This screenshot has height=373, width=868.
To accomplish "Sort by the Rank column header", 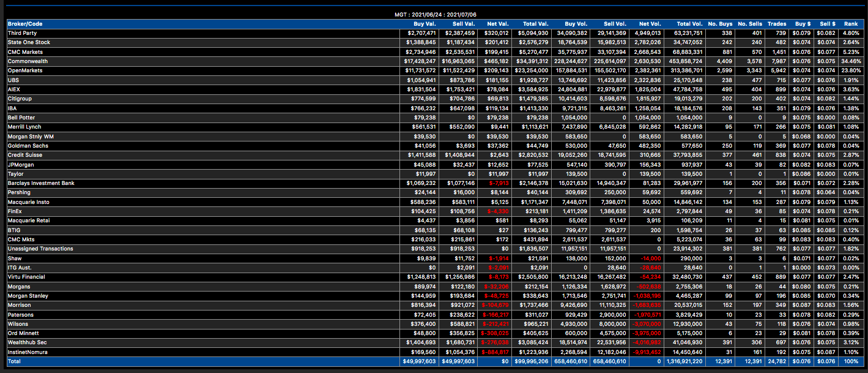I will (851, 24).
